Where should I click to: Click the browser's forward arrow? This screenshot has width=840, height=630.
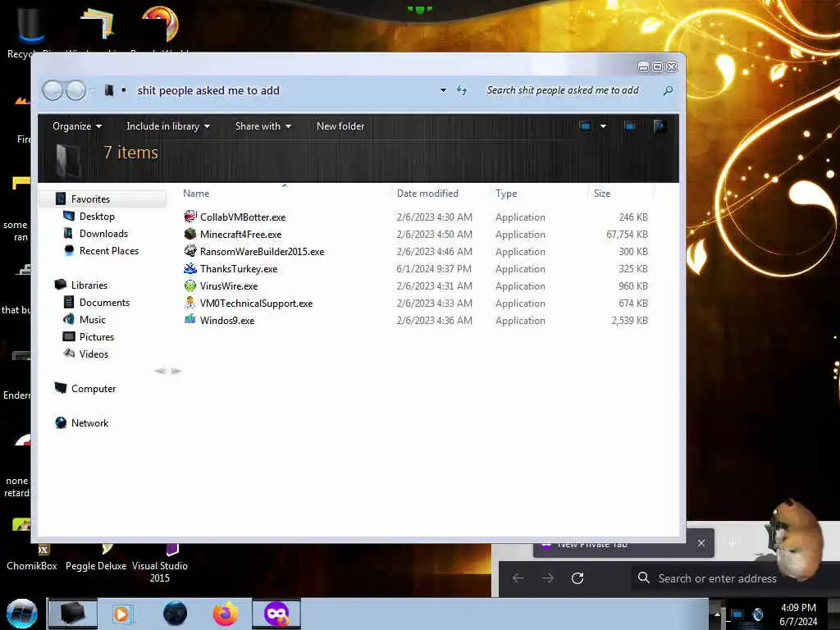[547, 578]
